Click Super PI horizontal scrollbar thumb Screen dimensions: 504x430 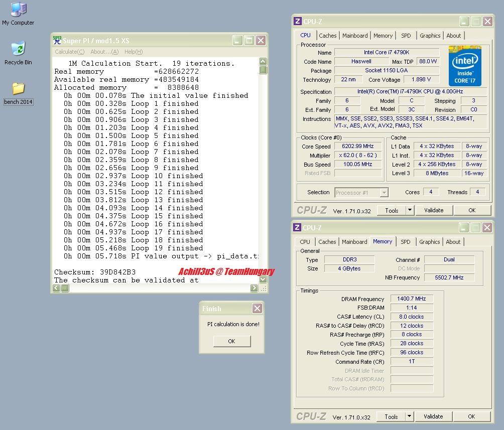[x=65, y=288]
